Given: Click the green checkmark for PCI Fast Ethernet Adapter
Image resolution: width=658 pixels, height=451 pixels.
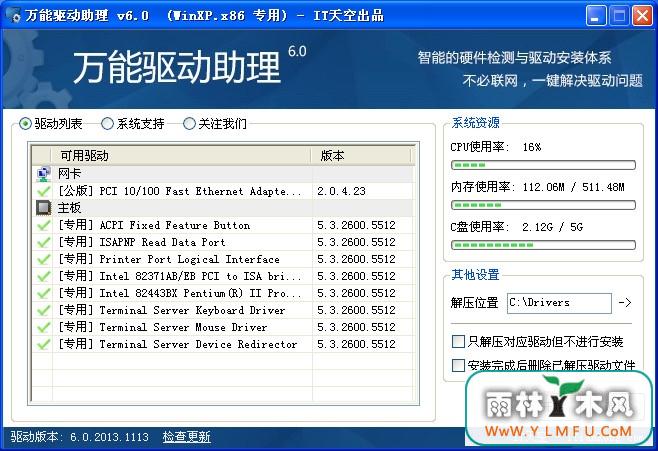Looking at the screenshot, I should tap(43, 191).
